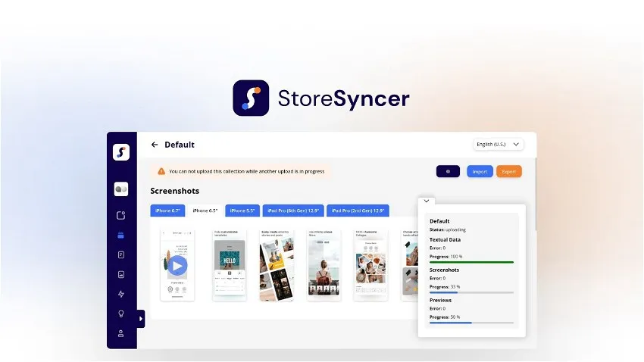Switch to the iPhone 6.7" tab
The image size is (644, 362).
(167, 211)
